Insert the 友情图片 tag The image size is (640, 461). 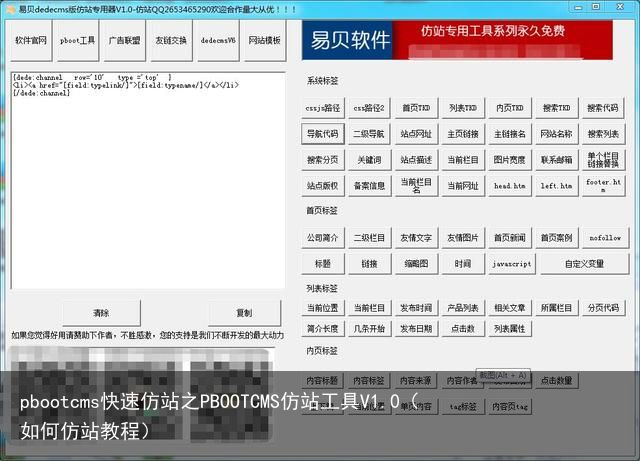tap(463, 238)
